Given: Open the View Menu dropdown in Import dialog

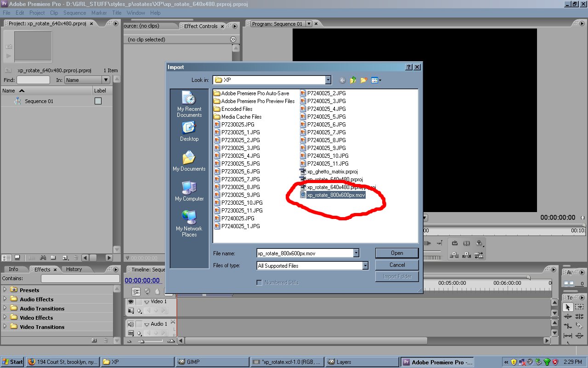Looking at the screenshot, I should [x=377, y=80].
